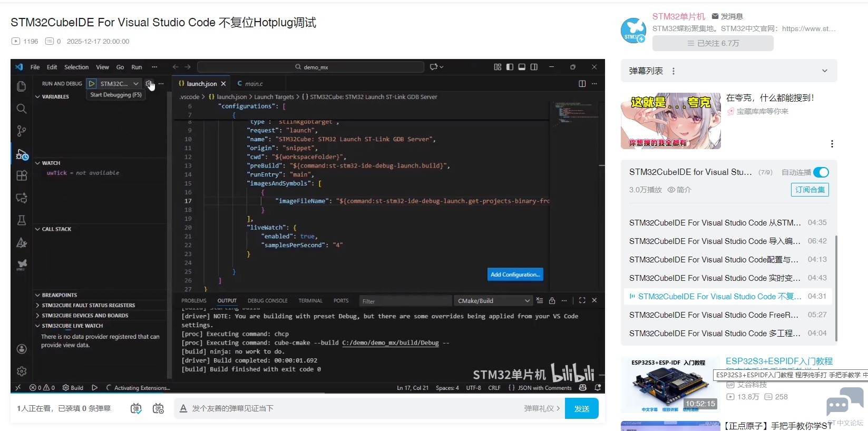This screenshot has width=868, height=431.
Task: Switch to the DEBUG CONSOLE tab
Action: [268, 301]
